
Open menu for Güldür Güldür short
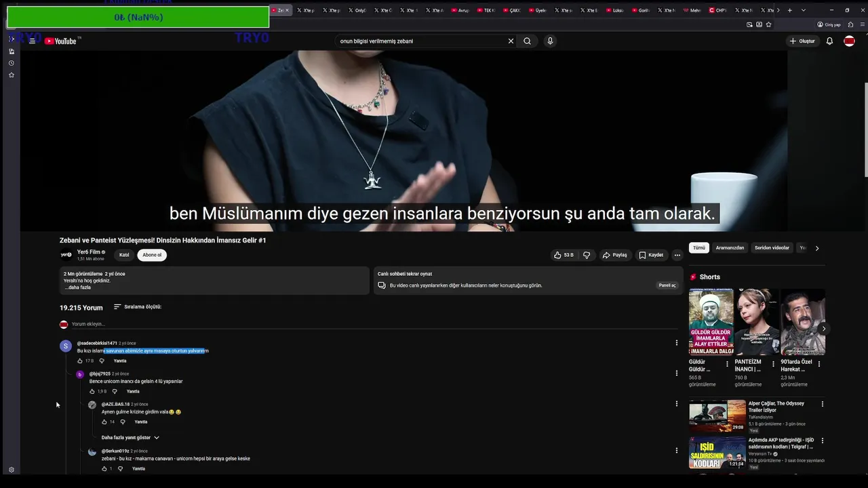(727, 364)
